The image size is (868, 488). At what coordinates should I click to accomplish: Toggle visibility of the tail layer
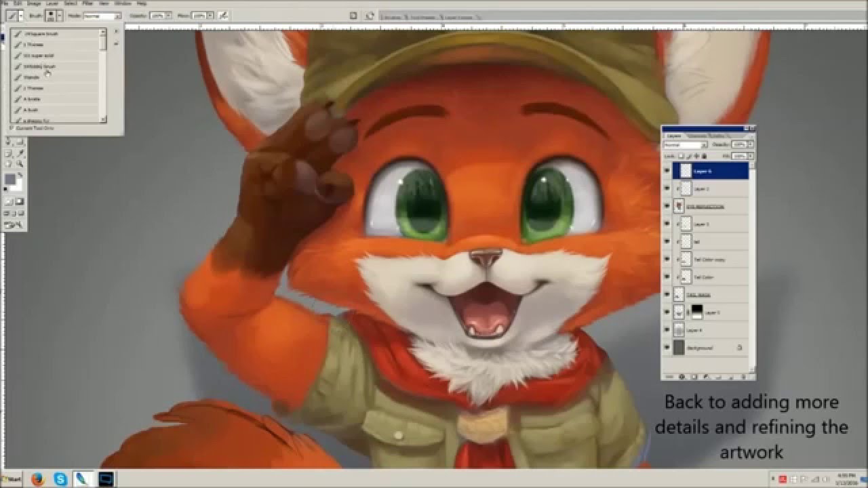click(x=667, y=241)
